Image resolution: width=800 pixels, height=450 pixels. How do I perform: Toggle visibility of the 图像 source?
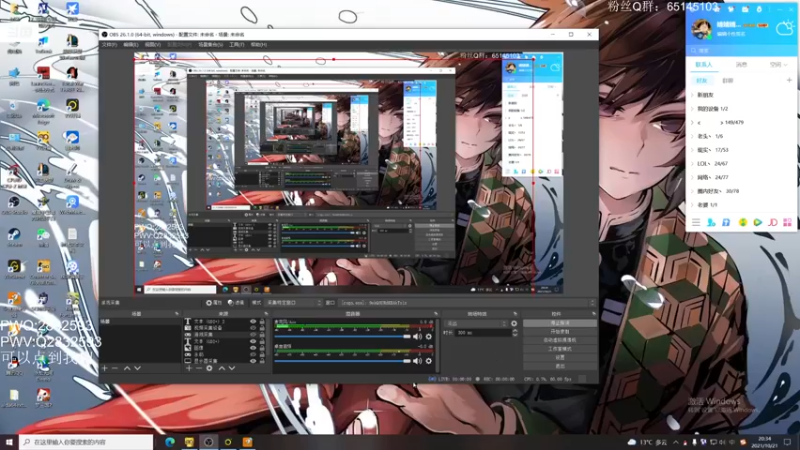[x=253, y=348]
